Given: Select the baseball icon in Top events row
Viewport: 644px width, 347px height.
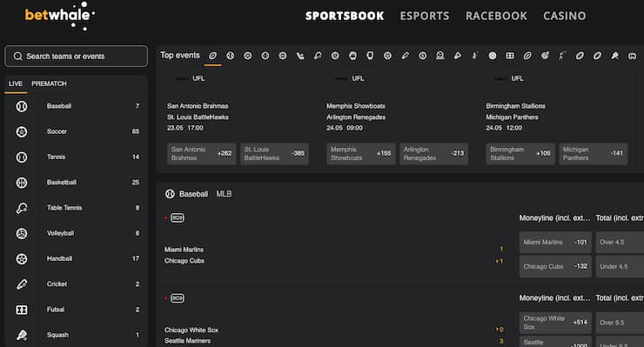Looking at the screenshot, I should pyautogui.click(x=230, y=56).
